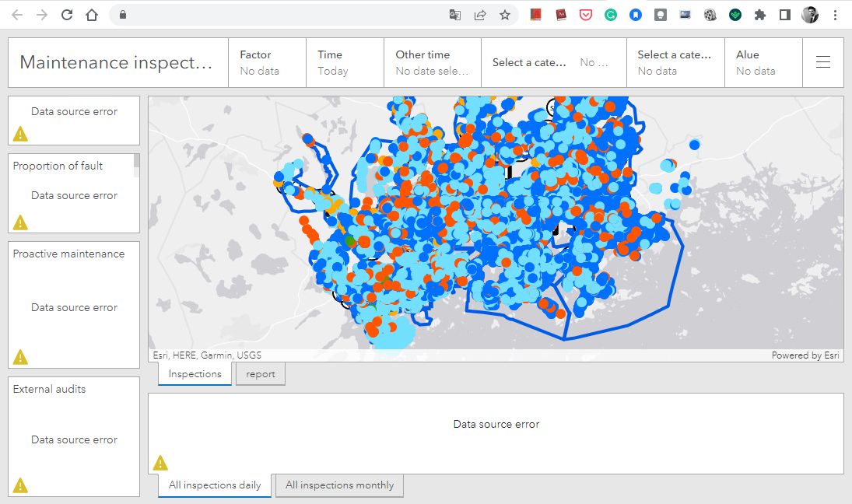Open the Pocket extension
The image size is (852, 504).
[586, 14]
